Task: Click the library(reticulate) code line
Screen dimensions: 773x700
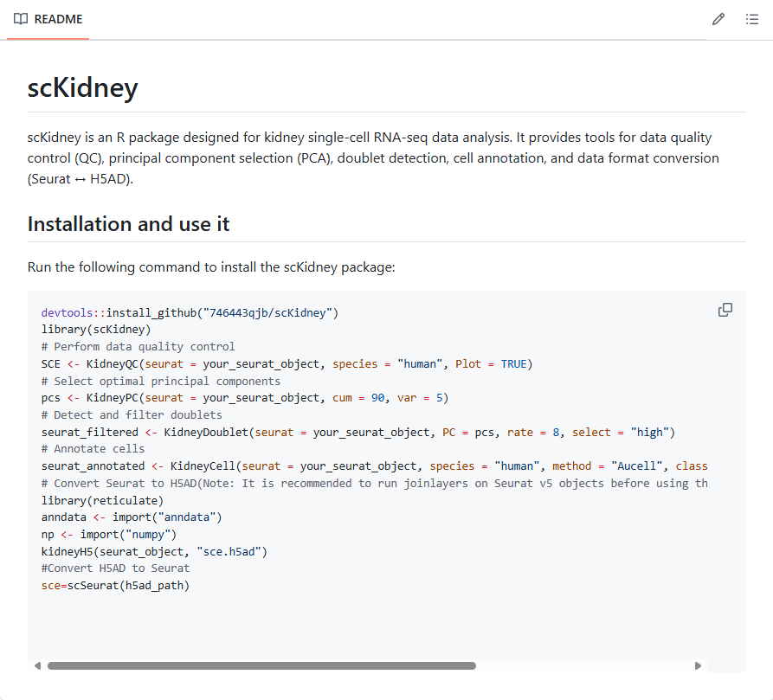Action: coord(102,500)
